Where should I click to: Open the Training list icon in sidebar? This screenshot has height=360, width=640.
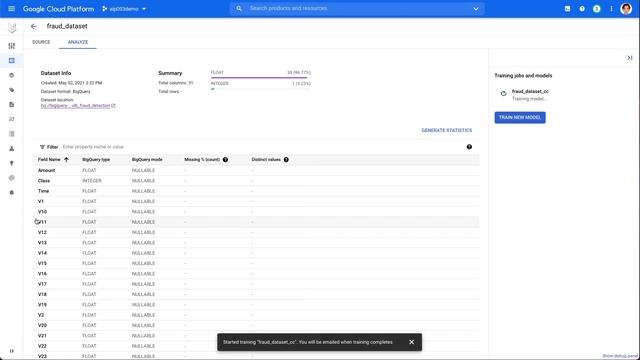click(12, 134)
